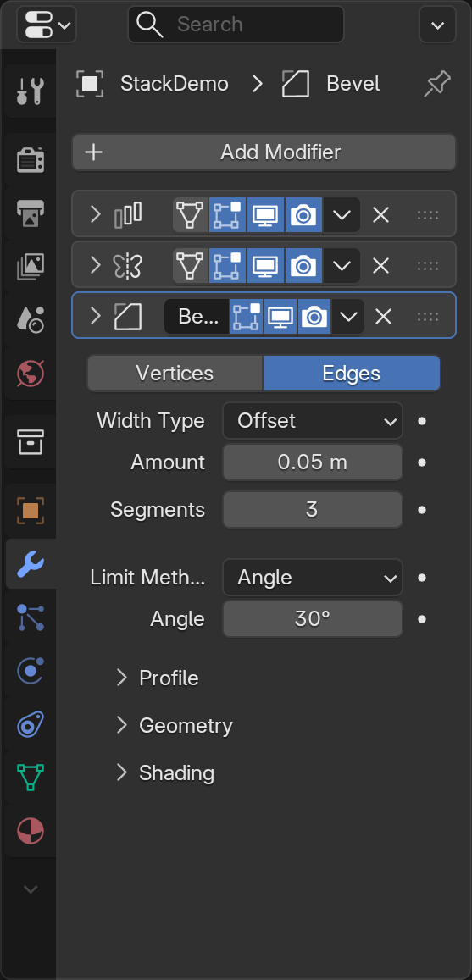The height and width of the screenshot is (980, 472).
Task: Click the Bevel breadcrumb entry
Action: pos(353,84)
